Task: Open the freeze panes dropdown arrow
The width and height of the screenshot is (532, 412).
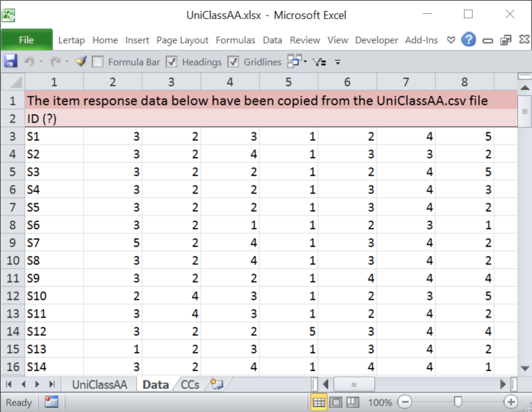Action: coord(304,62)
